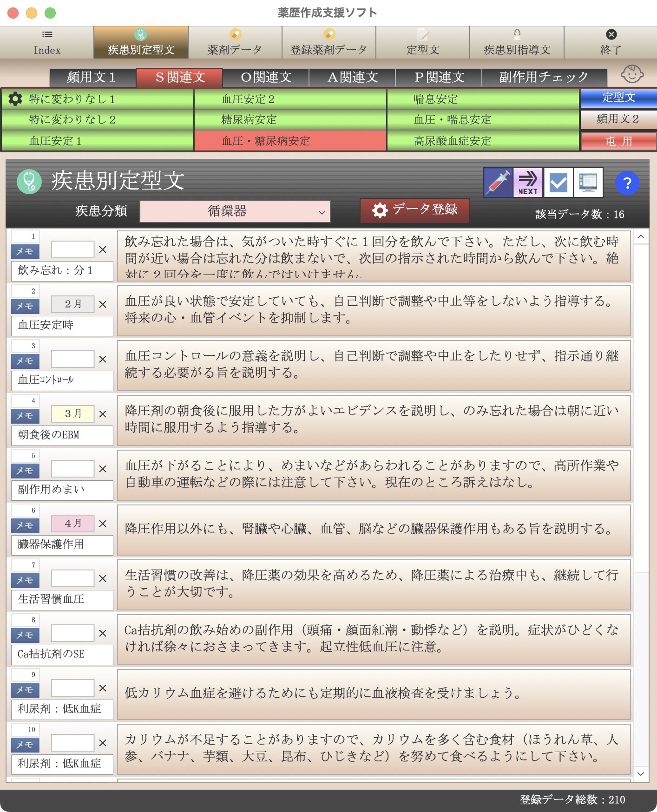Image resolution: width=657 pixels, height=812 pixels.
Task: Click the syringe icon in the header toolbar
Action: 498,183
